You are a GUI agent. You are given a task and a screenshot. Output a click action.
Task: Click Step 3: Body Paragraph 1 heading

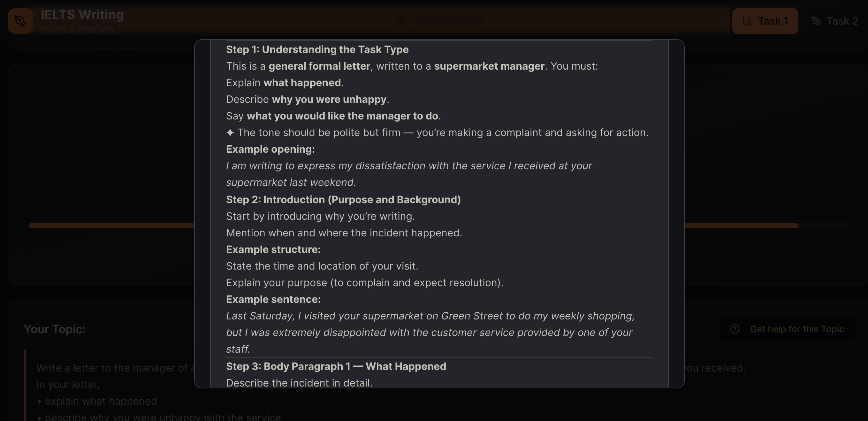(336, 366)
